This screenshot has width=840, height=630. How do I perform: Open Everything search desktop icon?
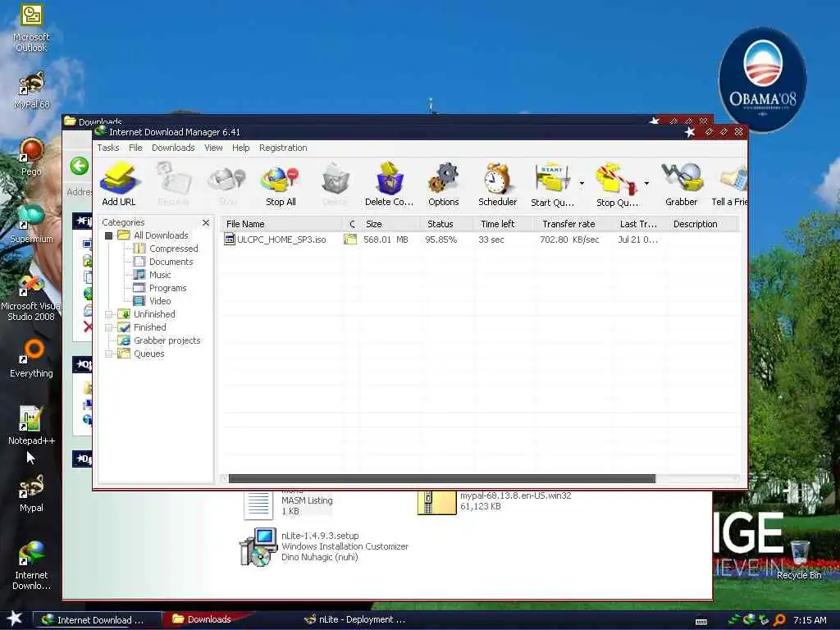click(x=31, y=358)
